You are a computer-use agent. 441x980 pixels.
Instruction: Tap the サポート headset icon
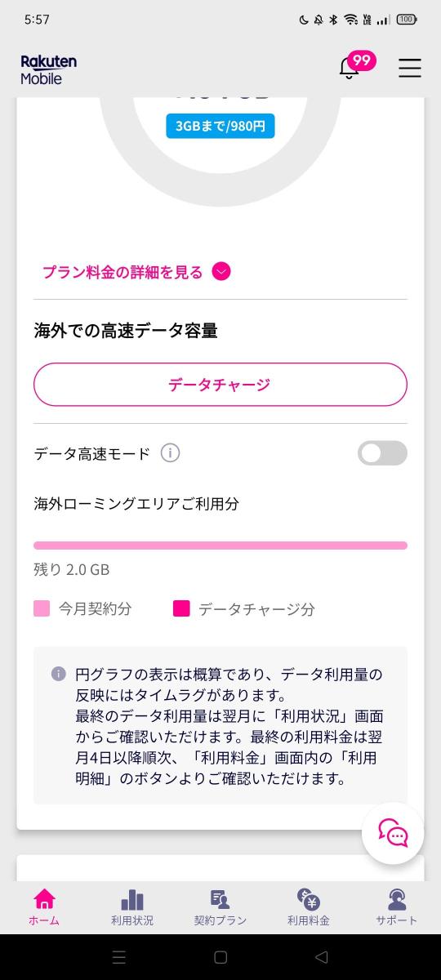tap(397, 899)
